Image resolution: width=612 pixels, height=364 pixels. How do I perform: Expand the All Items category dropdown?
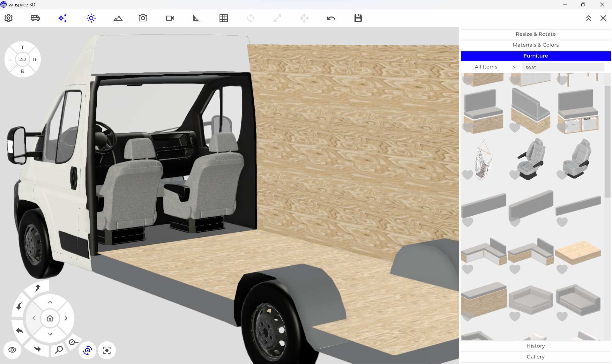tap(495, 67)
